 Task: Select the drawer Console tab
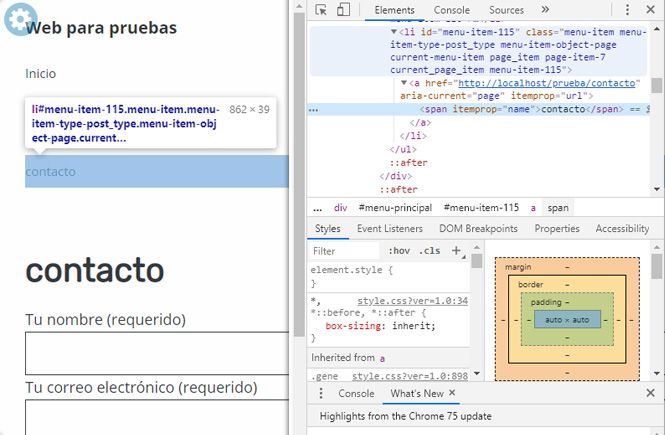point(356,393)
